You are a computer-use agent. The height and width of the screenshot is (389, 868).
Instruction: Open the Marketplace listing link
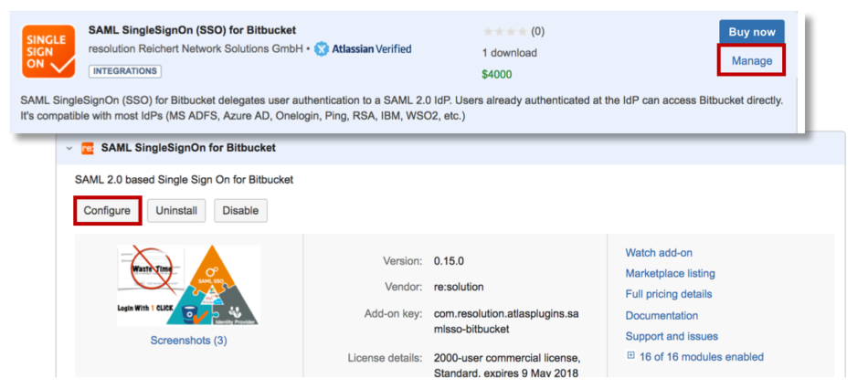click(x=671, y=273)
